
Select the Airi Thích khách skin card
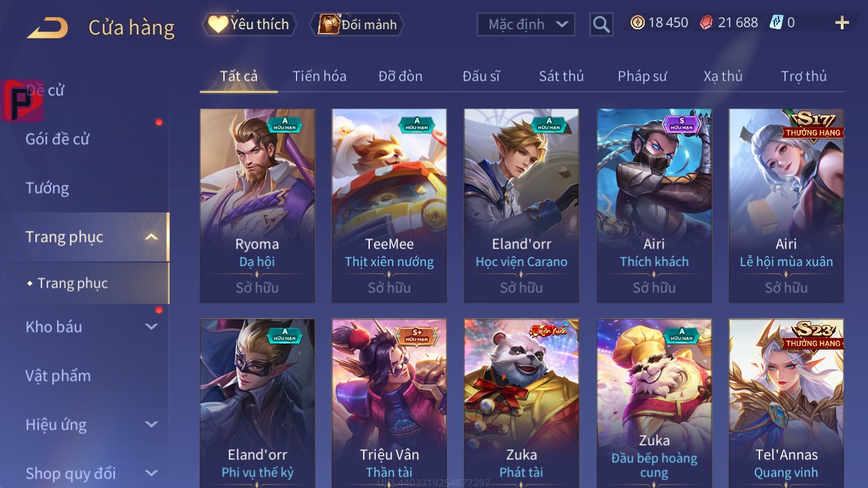coord(654,206)
